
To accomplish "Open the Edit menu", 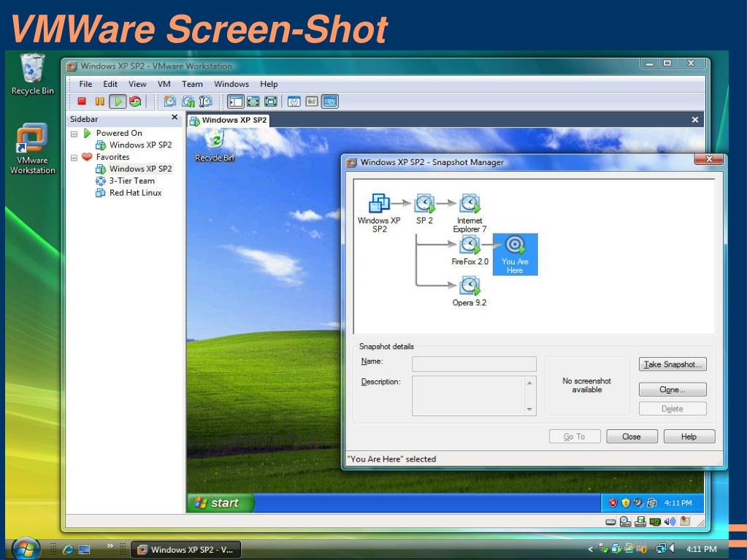I will (x=110, y=84).
